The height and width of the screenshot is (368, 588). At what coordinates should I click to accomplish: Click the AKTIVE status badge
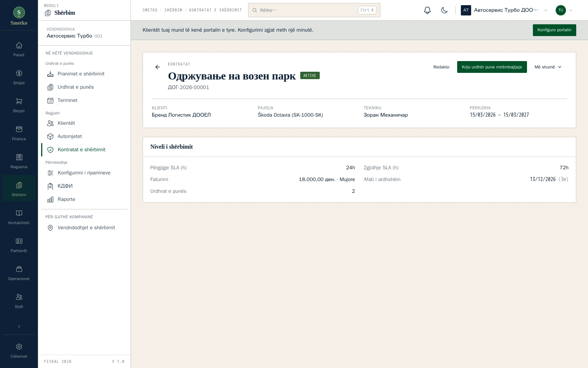tap(310, 75)
